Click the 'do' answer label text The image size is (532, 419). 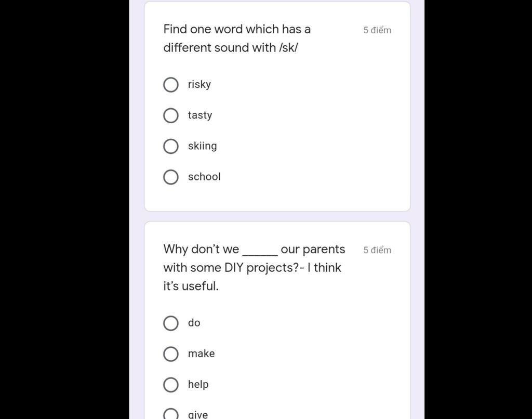(194, 323)
